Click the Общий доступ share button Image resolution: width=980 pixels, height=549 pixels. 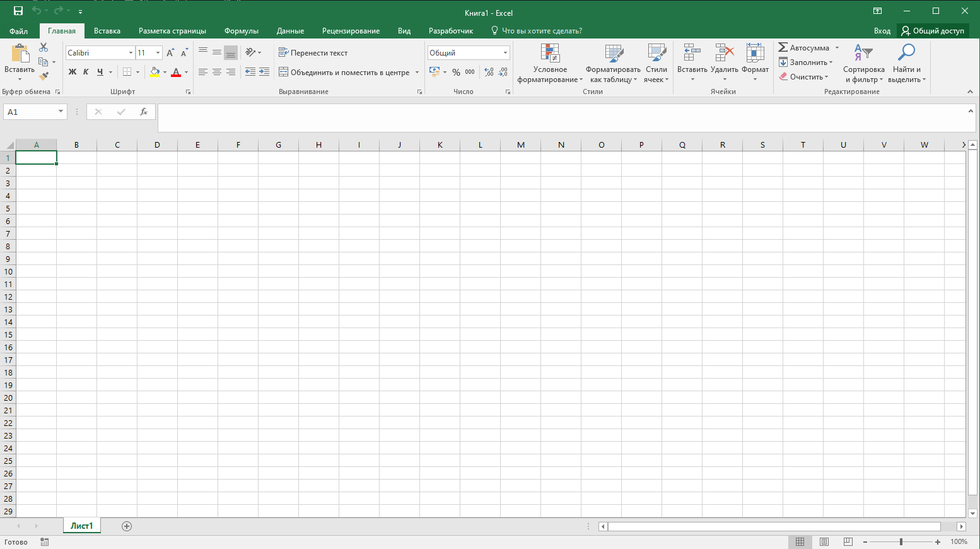pyautogui.click(x=933, y=31)
